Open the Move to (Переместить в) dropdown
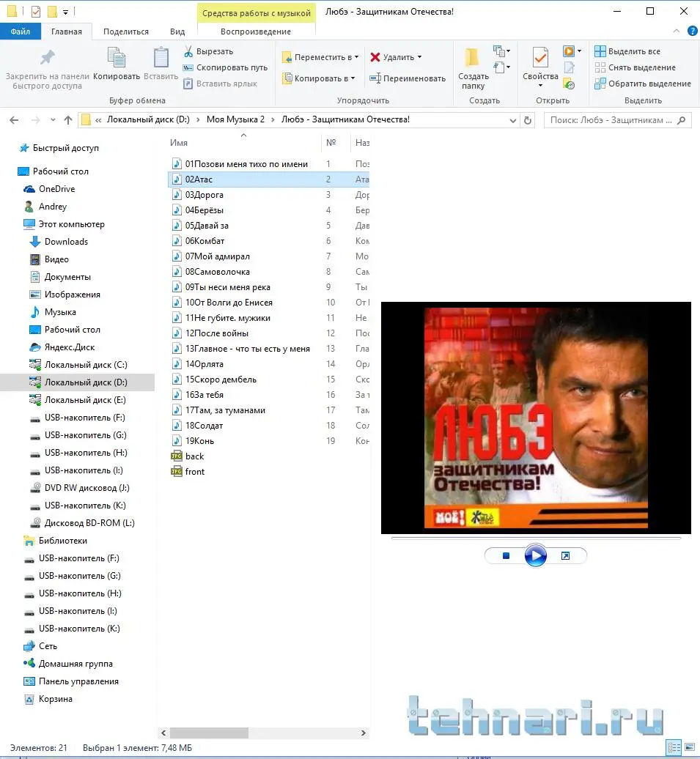This screenshot has width=700, height=759. [x=321, y=57]
